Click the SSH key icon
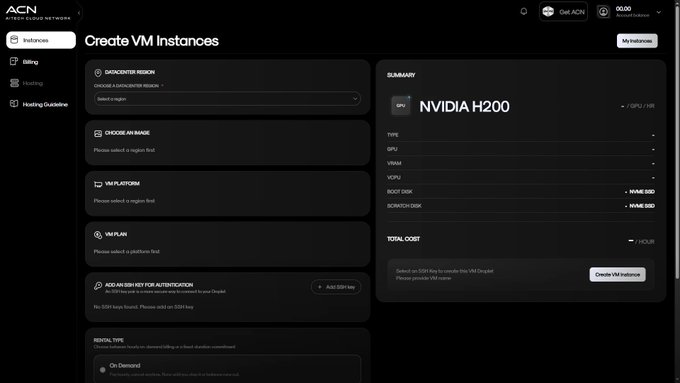 (98, 285)
